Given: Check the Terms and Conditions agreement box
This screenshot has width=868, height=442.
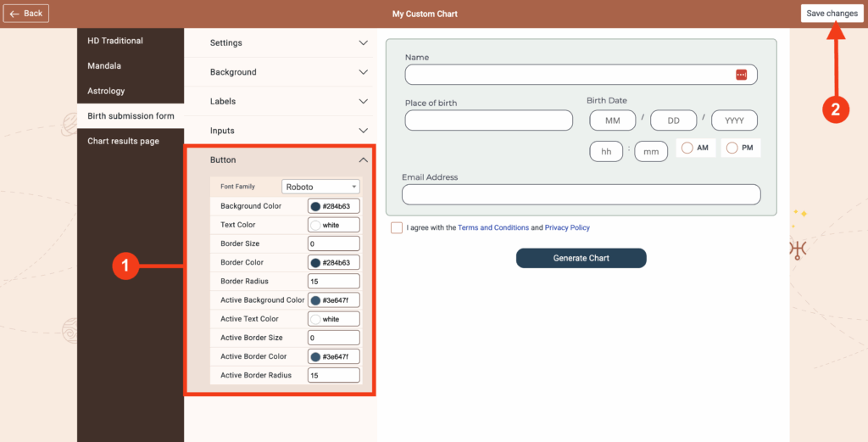Looking at the screenshot, I should click(x=397, y=228).
